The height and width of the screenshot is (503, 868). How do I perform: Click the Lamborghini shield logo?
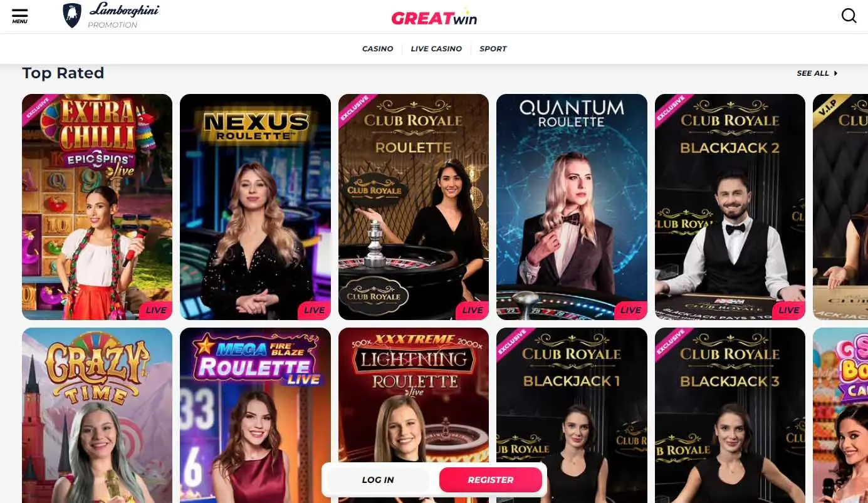[x=72, y=16]
